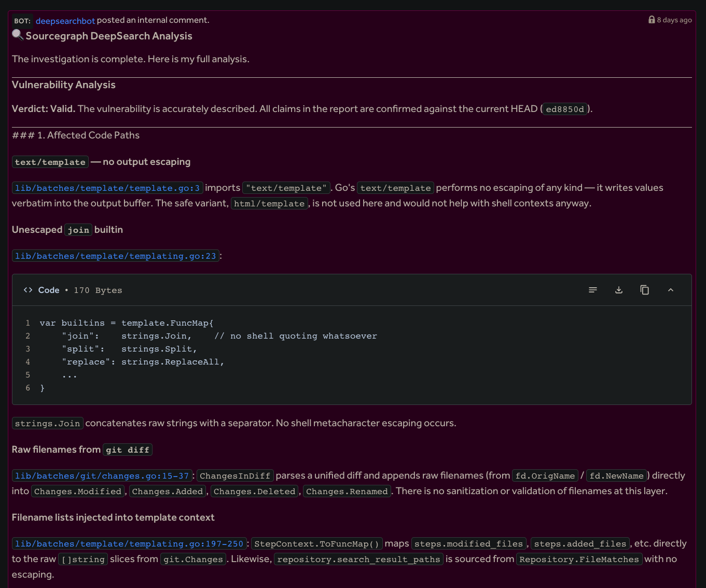Download the code snippet
Viewport: 706px width, 588px height.
619,290
